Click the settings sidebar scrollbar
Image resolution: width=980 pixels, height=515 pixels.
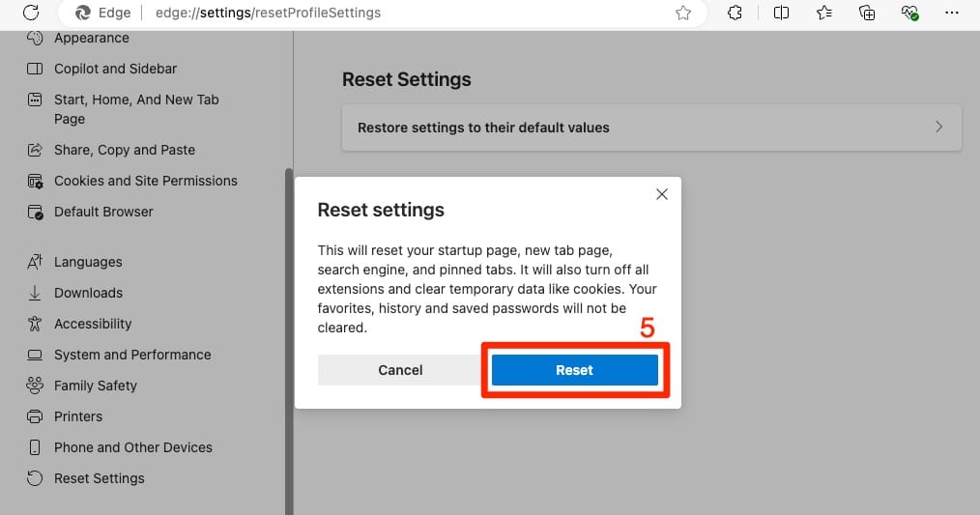click(289, 341)
